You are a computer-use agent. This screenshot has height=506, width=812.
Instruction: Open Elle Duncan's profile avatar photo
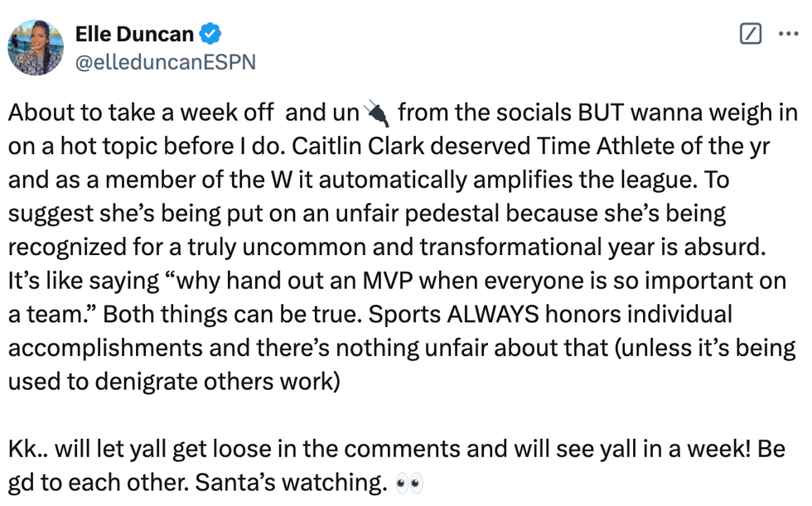click(x=36, y=47)
